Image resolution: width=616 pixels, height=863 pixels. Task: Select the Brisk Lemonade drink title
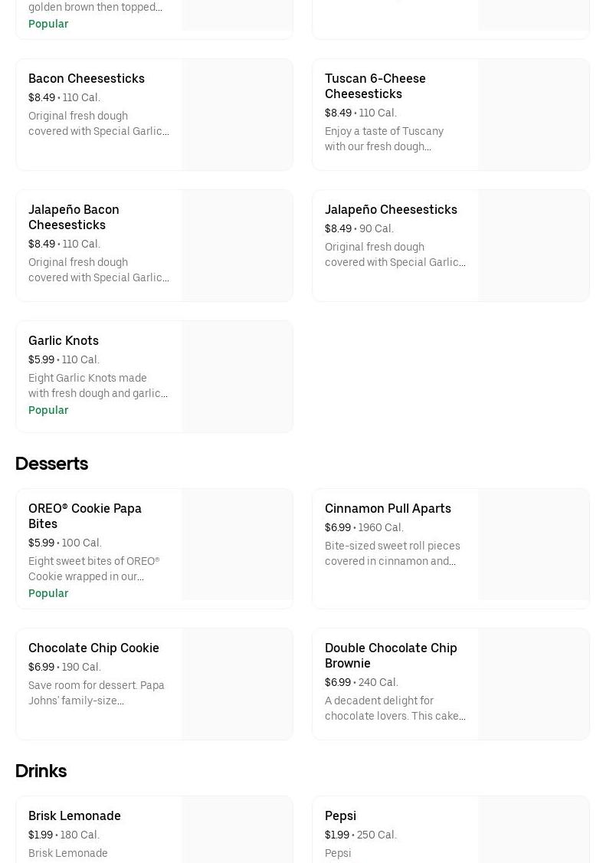coord(74,815)
